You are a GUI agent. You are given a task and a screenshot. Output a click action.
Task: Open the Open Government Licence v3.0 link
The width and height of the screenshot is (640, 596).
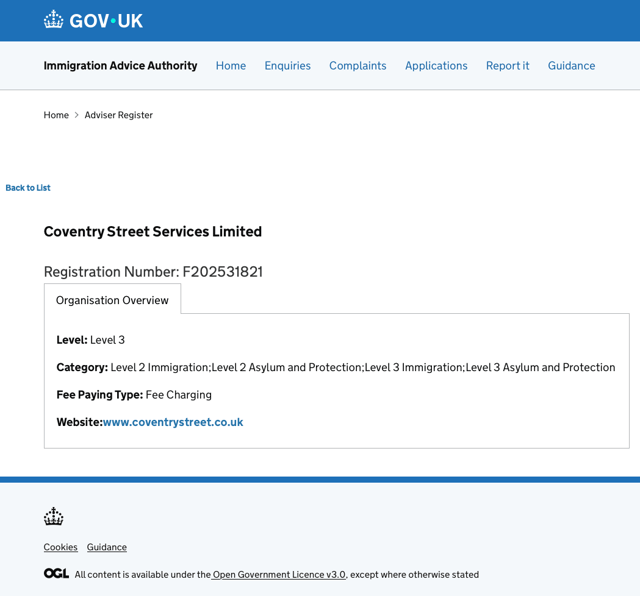click(x=279, y=575)
